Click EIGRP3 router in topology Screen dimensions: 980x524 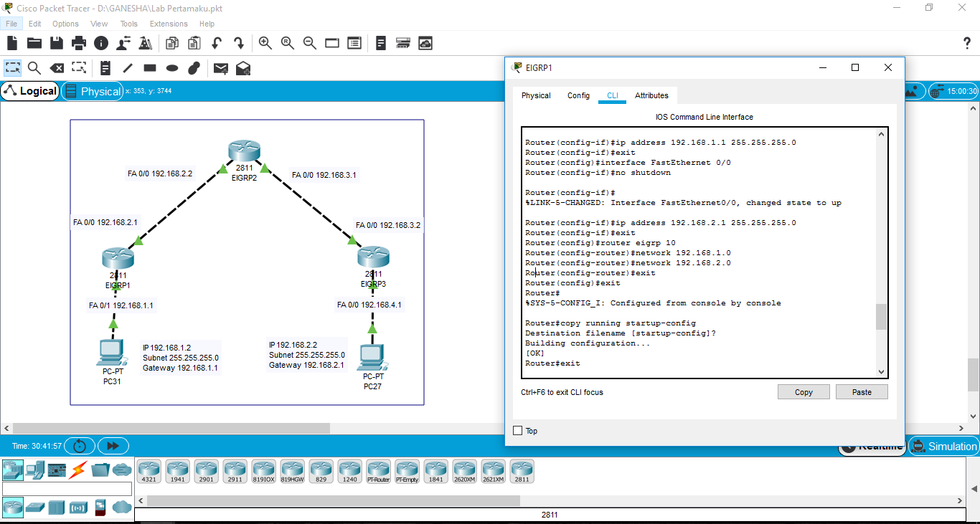coord(373,257)
